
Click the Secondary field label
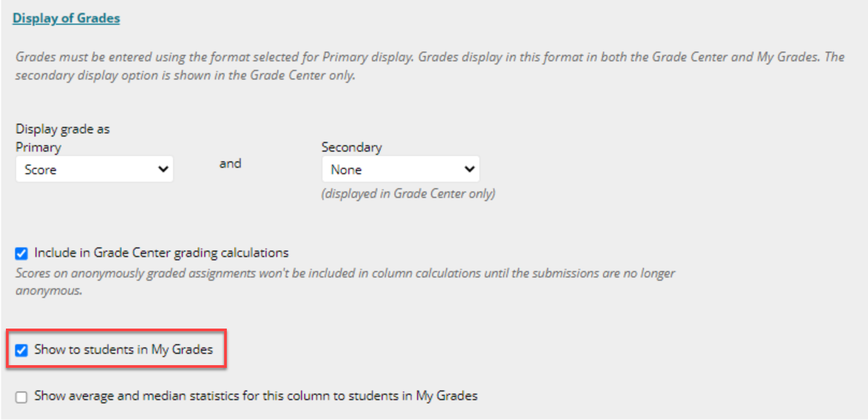coord(351,147)
